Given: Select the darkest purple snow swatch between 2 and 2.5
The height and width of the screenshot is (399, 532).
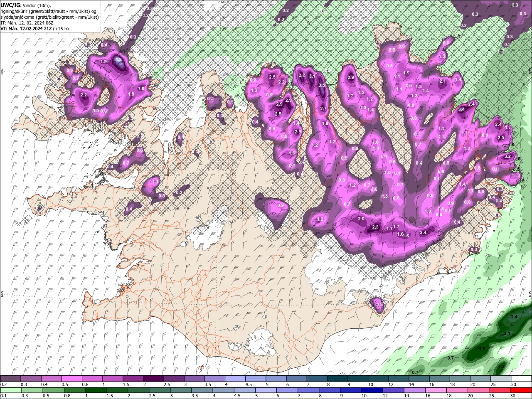Looking at the screenshot, I should (x=153, y=379).
